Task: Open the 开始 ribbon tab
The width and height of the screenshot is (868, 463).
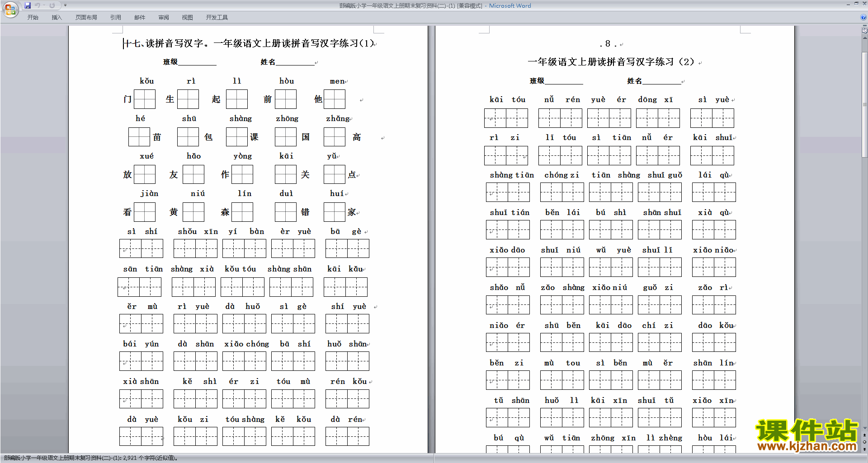Action: (x=33, y=18)
